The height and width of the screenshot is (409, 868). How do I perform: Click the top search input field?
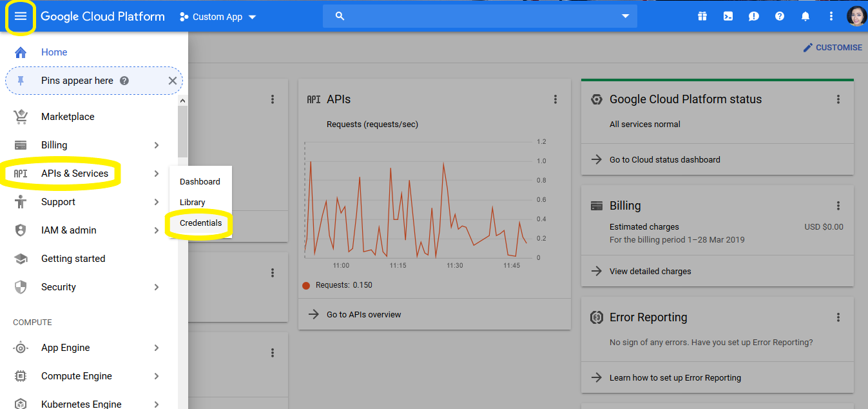click(477, 16)
